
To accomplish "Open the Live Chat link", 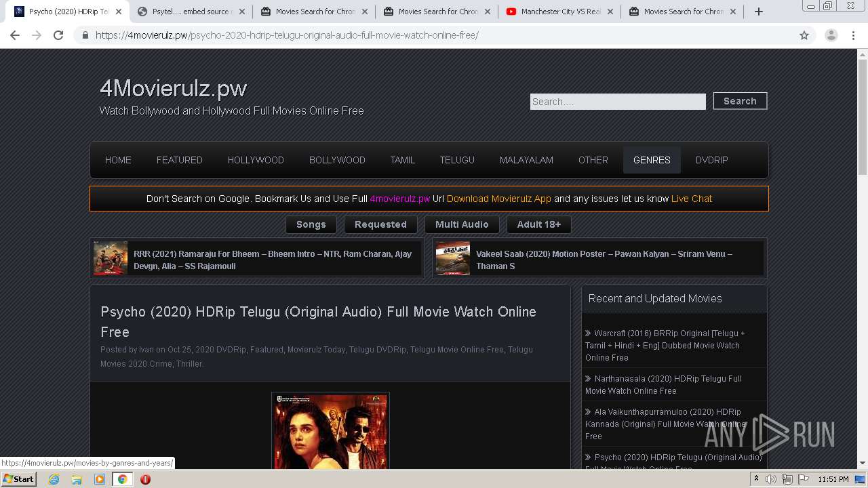I will (x=692, y=199).
